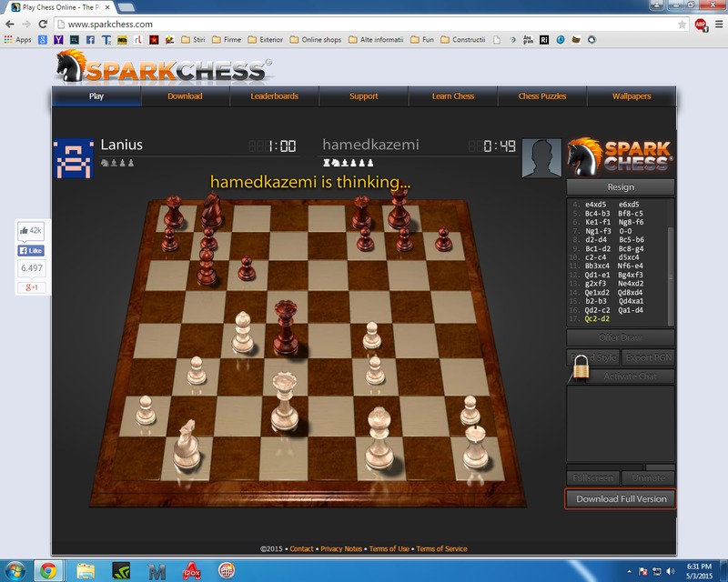Open the Contact footer link
Image resolution: width=728 pixels, height=582 pixels.
301,548
